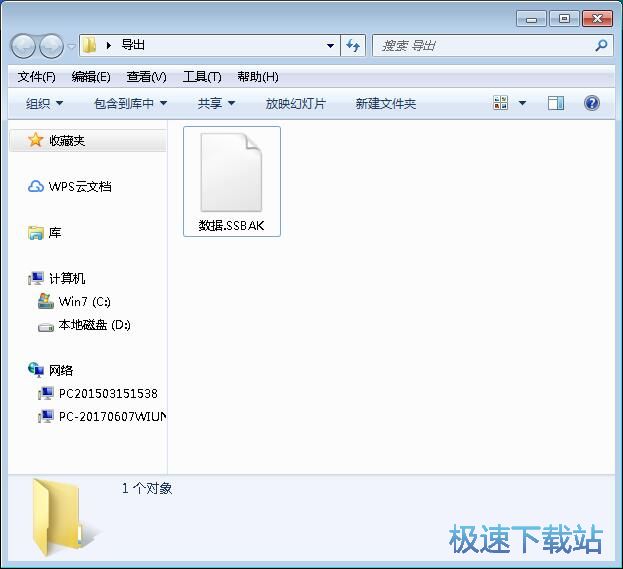Click the icon beside PC201503151538
Viewport: 623px width, 569px height.
tap(46, 394)
